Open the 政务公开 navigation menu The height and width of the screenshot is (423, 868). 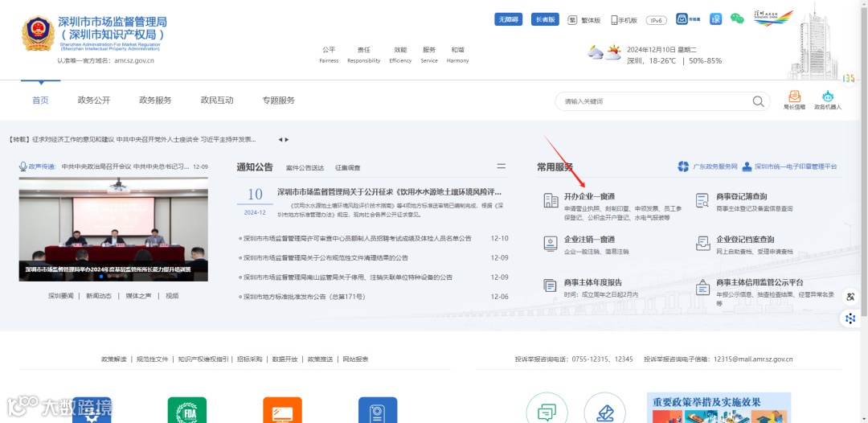(93, 101)
